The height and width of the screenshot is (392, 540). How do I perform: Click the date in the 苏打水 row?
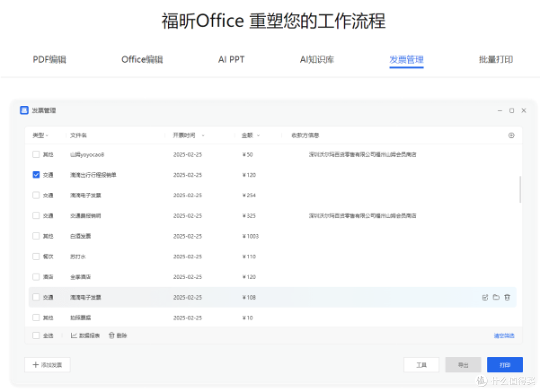click(x=187, y=257)
